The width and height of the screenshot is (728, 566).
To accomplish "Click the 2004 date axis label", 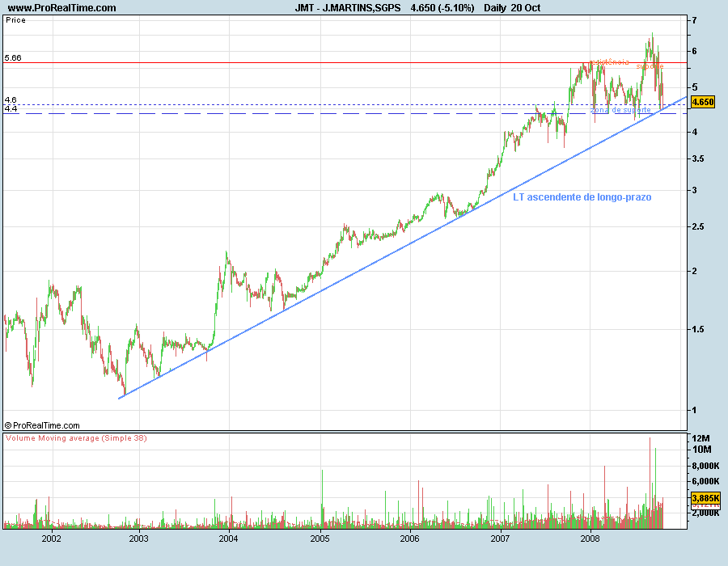I will 228,539.
